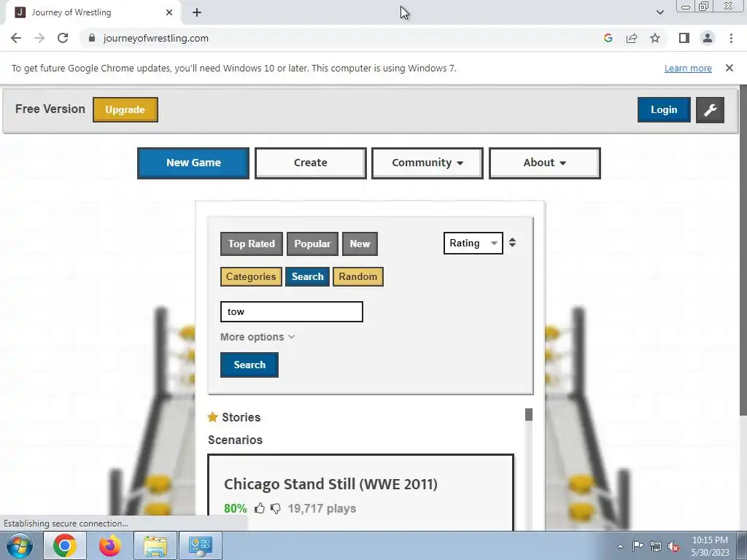Viewport: 747px width, 560px height.
Task: Click the Scenarios heading
Action: coord(236,440)
